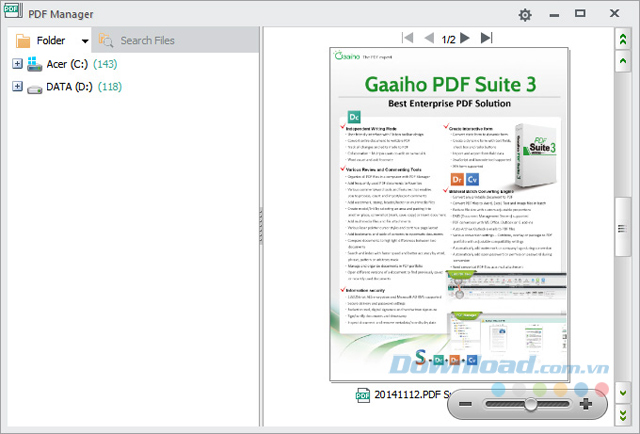Click the zoom slider handle

[531, 404]
